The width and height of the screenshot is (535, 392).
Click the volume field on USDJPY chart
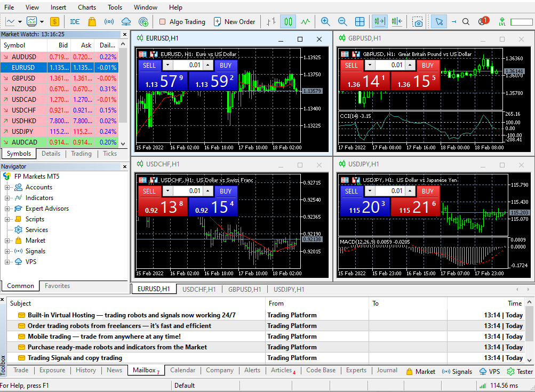pyautogui.click(x=390, y=191)
